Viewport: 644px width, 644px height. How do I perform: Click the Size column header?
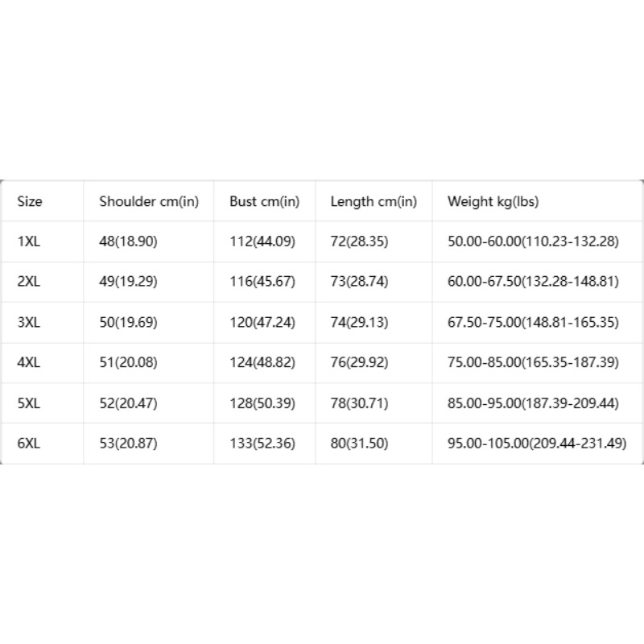pyautogui.click(x=30, y=201)
